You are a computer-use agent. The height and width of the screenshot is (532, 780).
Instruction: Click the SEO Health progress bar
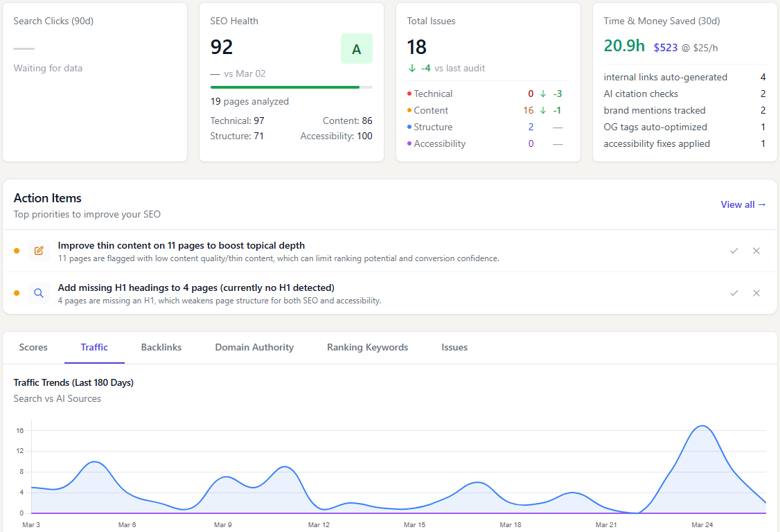[291, 87]
